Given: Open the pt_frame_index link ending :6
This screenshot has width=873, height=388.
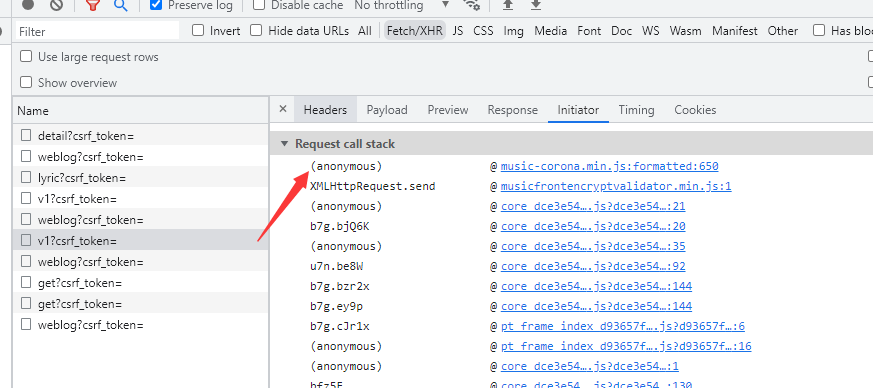Looking at the screenshot, I should [x=622, y=326].
